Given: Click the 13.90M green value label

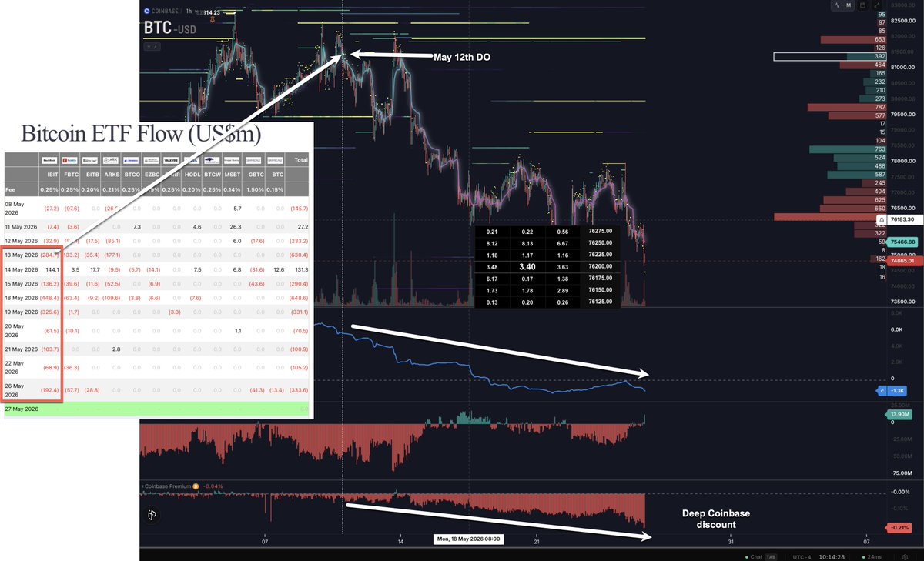Looking at the screenshot, I should tap(901, 416).
